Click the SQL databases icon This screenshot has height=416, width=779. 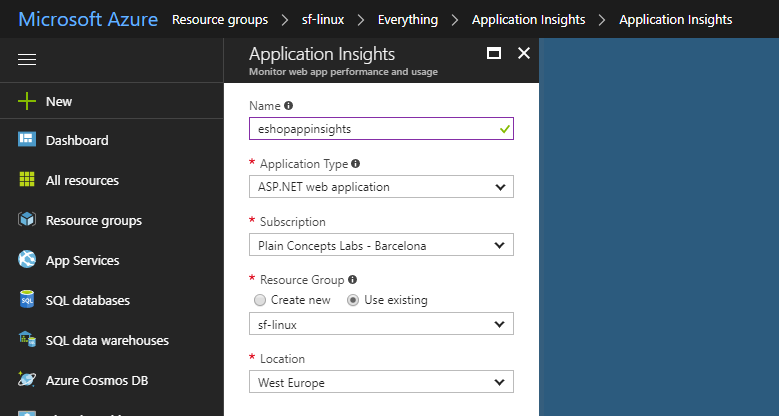tap(27, 300)
